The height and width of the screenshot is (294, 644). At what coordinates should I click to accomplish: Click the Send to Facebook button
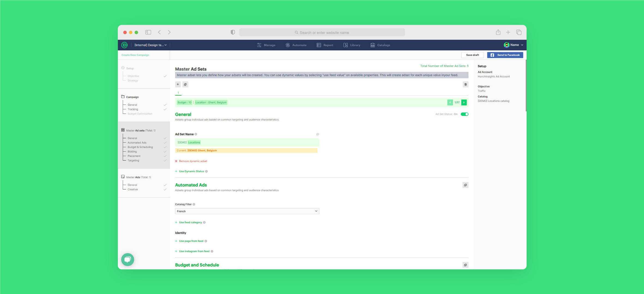(505, 55)
